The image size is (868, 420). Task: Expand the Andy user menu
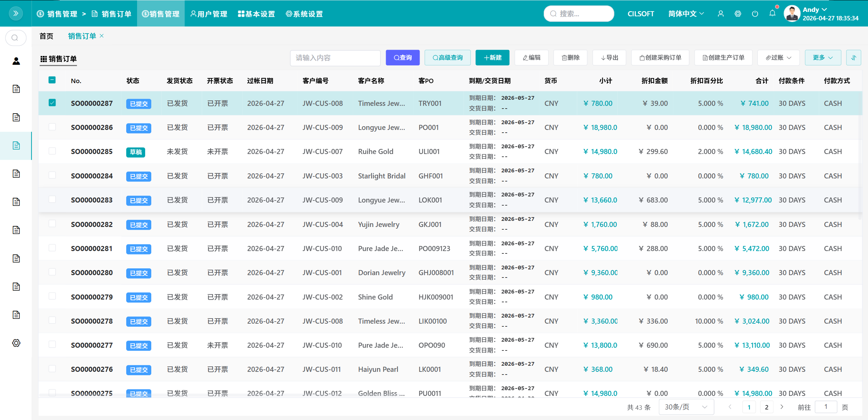click(815, 9)
